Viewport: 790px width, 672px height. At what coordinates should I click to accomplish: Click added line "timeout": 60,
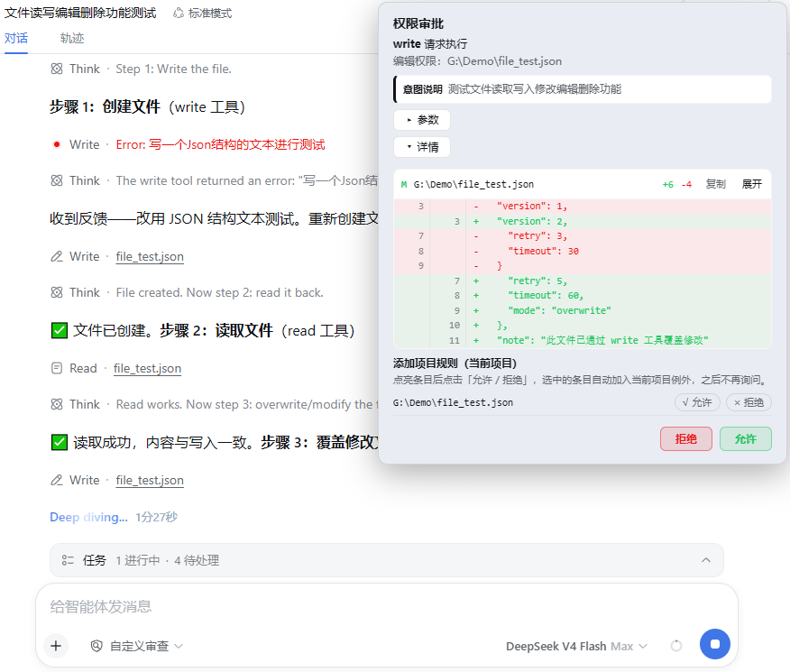583,295
